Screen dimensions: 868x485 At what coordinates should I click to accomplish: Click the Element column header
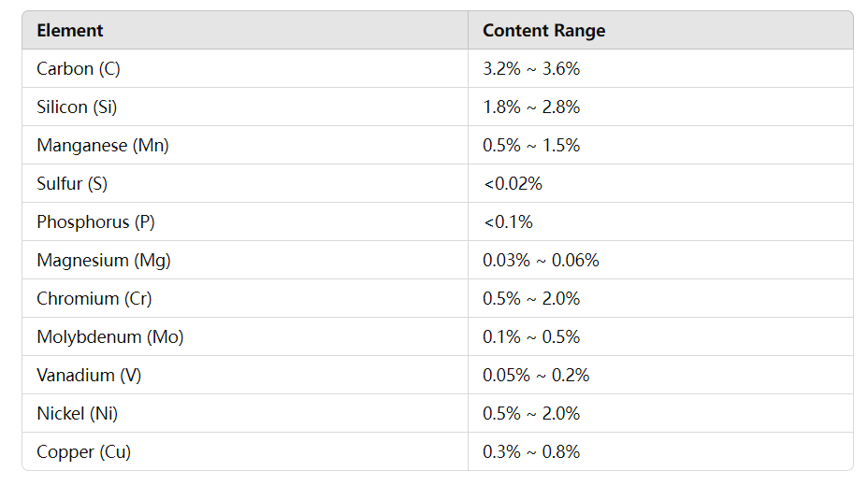245,31
